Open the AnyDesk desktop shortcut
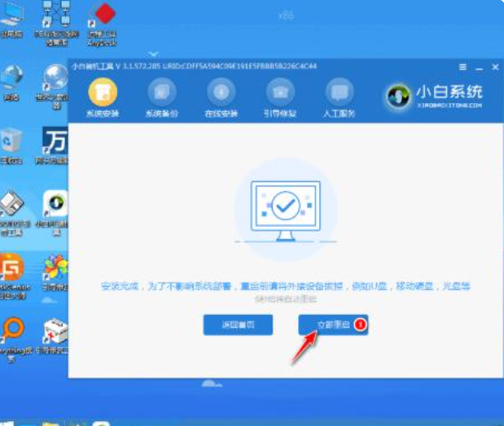This screenshot has width=504, height=426. [x=101, y=21]
